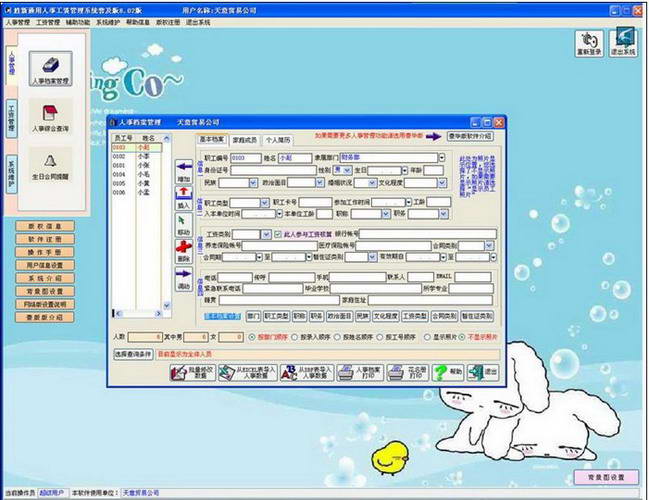Click 花名册打印 printer icon
The height and width of the screenshot is (500, 649).
coord(408,373)
